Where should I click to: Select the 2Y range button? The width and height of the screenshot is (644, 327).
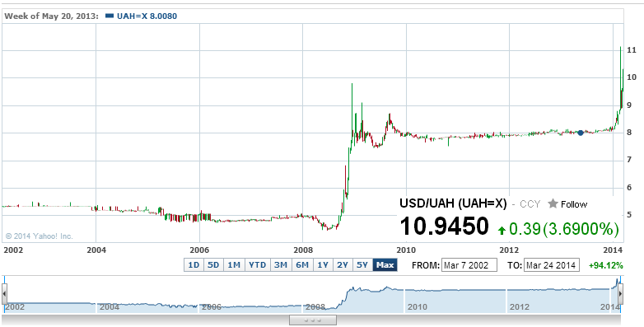pyautogui.click(x=343, y=265)
